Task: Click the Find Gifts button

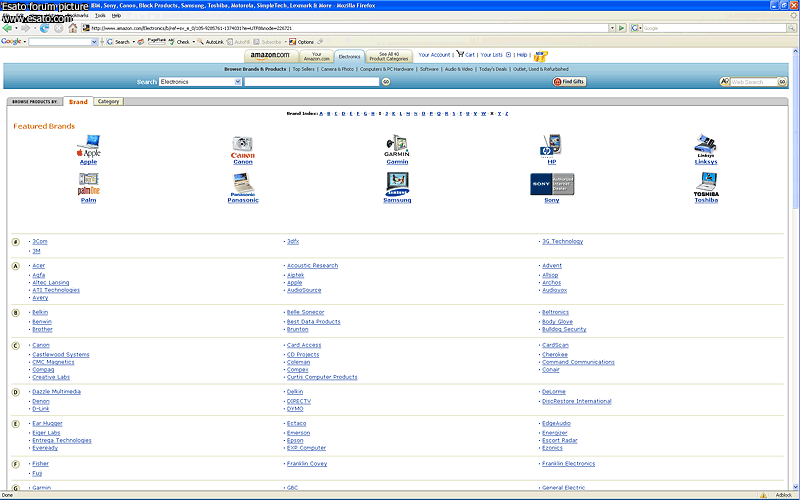Action: point(569,82)
